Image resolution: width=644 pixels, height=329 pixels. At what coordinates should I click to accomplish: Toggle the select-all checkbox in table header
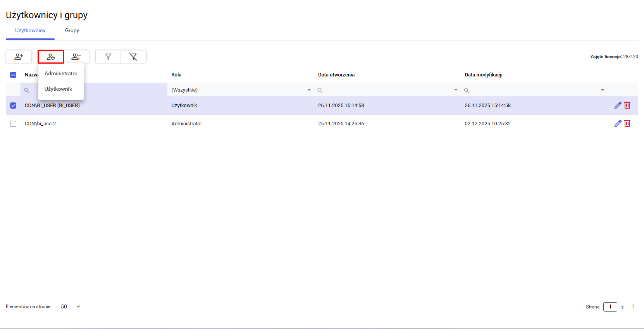(13, 75)
